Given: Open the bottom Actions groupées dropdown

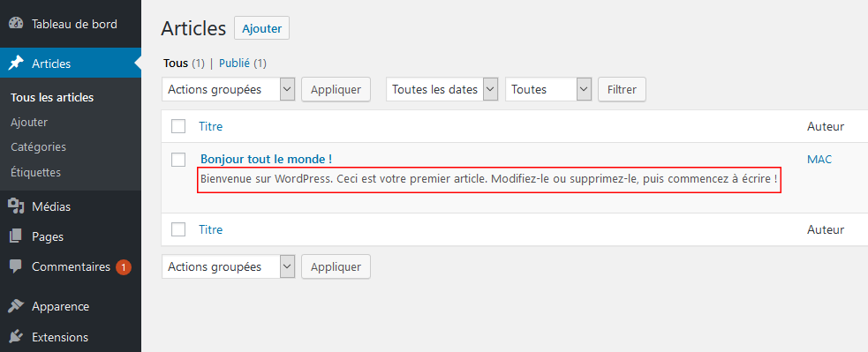Looking at the screenshot, I should (x=229, y=266).
